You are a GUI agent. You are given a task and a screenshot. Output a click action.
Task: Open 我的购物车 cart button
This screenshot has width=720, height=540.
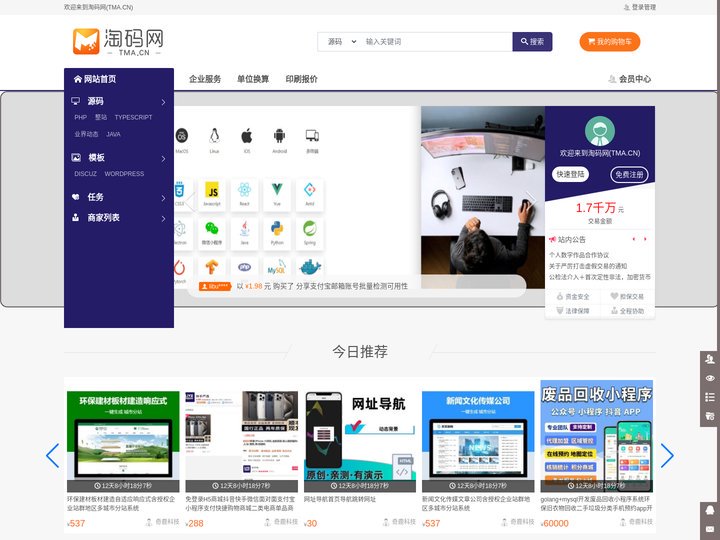[x=610, y=42]
